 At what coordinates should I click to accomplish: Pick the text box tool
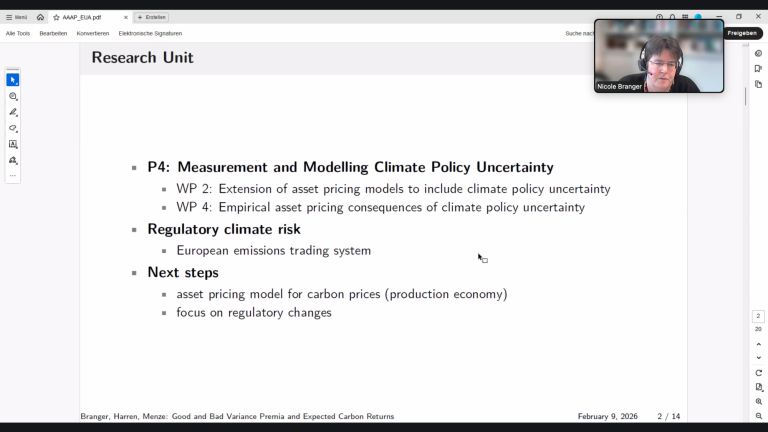(13, 144)
